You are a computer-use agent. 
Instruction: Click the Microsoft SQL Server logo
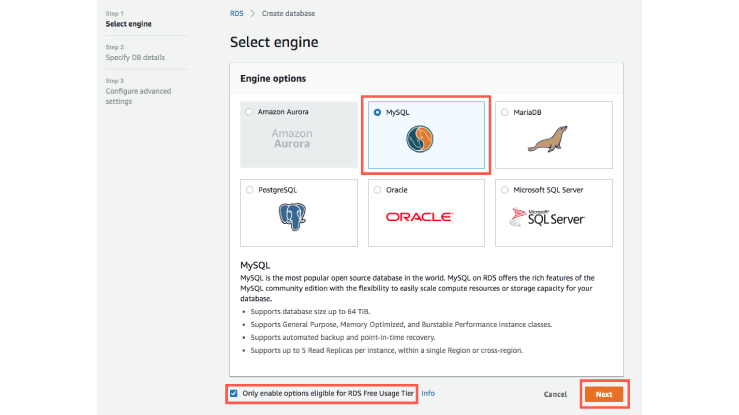[x=553, y=216]
